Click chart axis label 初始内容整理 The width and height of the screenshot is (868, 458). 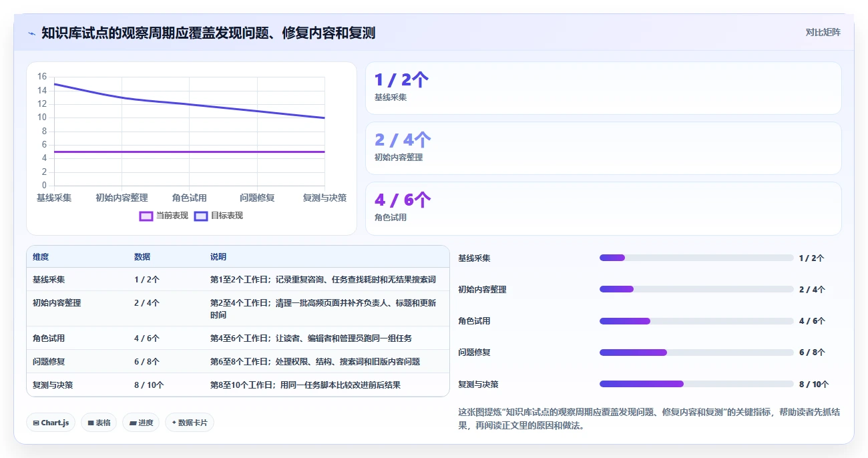[x=122, y=198]
